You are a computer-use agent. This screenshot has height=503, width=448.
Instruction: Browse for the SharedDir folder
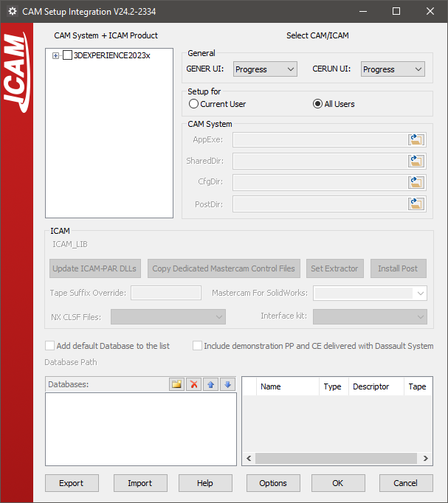coord(416,161)
